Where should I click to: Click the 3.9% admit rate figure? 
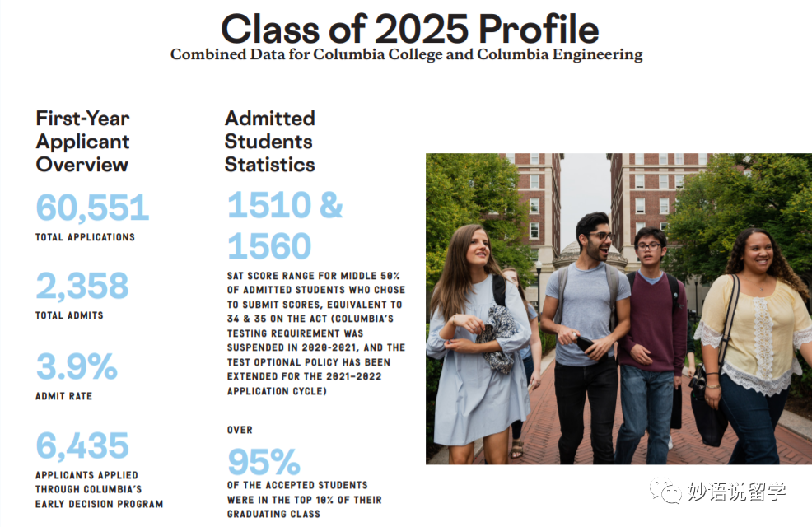point(77,366)
